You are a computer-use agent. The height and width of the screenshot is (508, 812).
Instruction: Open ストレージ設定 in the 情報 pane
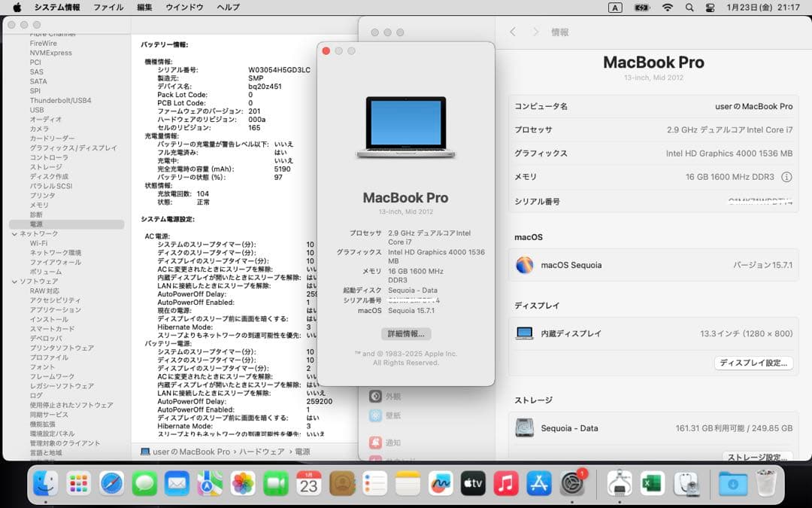tap(756, 455)
